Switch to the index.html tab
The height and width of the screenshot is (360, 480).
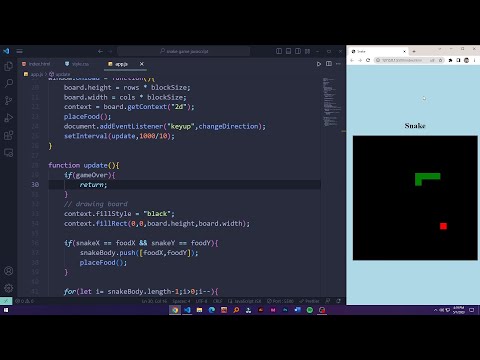(36, 64)
